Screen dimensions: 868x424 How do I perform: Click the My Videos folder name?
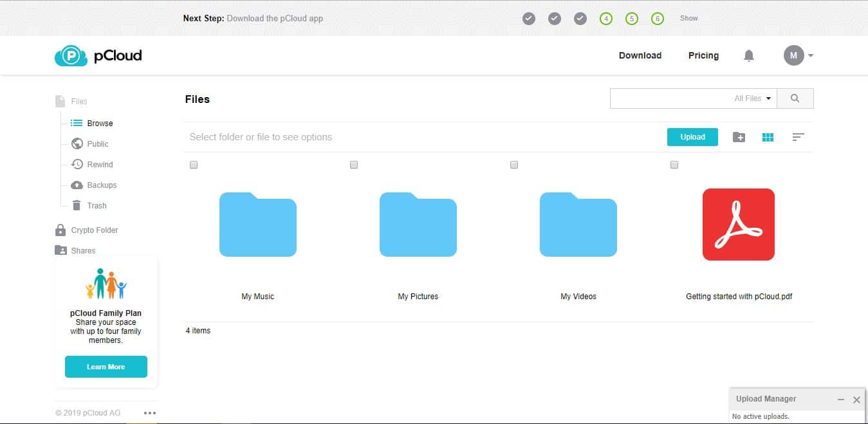(x=578, y=297)
